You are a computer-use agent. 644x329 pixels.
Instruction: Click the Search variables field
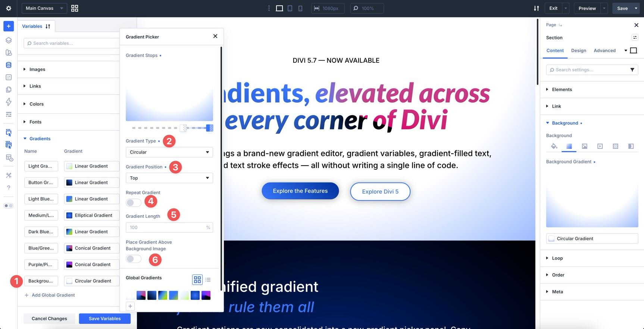tap(71, 43)
